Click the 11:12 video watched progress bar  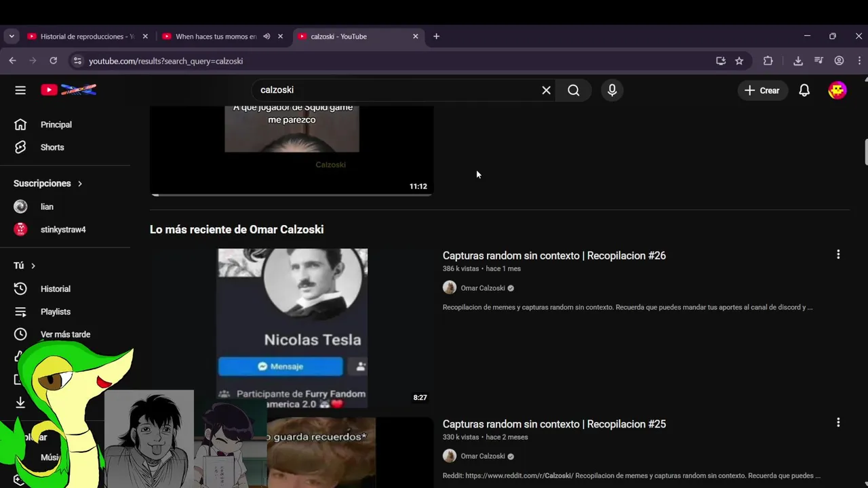click(292, 195)
